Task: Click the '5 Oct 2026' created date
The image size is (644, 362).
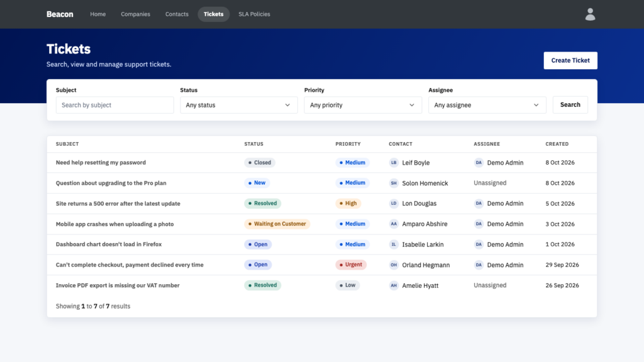Action: [560, 204]
